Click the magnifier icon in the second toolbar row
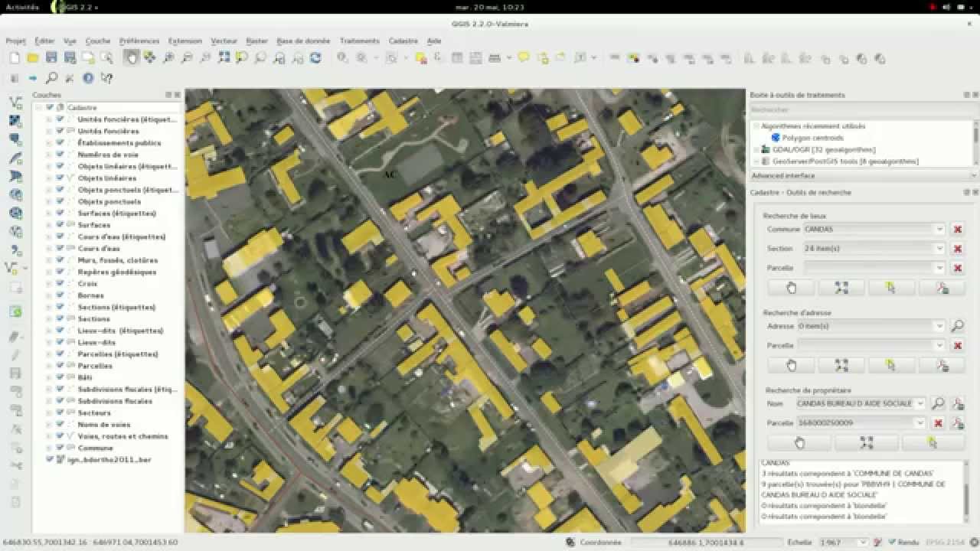This screenshot has height=551, width=980. pyautogui.click(x=51, y=78)
